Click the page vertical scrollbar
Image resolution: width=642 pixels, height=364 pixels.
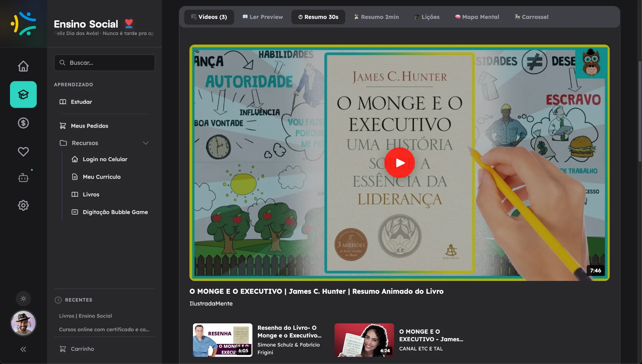640,111
